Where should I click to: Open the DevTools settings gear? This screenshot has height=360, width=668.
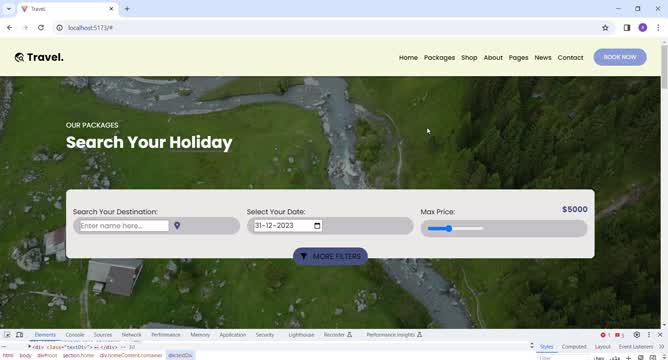636,335
